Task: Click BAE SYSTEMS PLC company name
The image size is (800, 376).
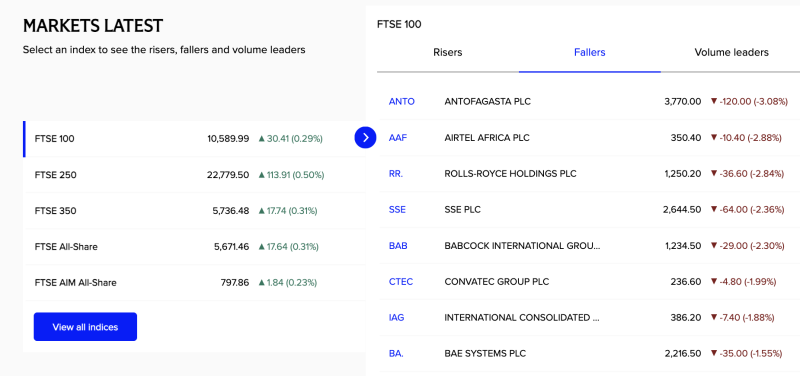Action: click(x=485, y=354)
